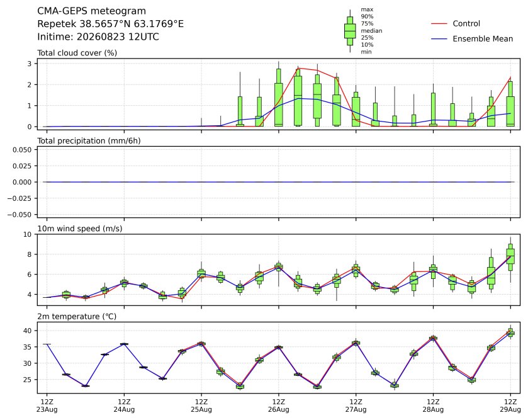Screen dimensions: 528x420
Task: Click the '12Z 29Aug' x-axis tick label
Action: coord(510,406)
